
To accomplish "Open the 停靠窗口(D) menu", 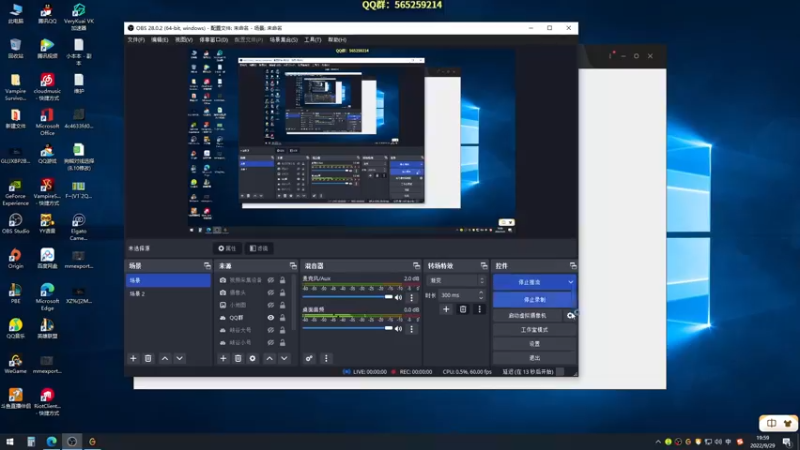I will 213,40.
